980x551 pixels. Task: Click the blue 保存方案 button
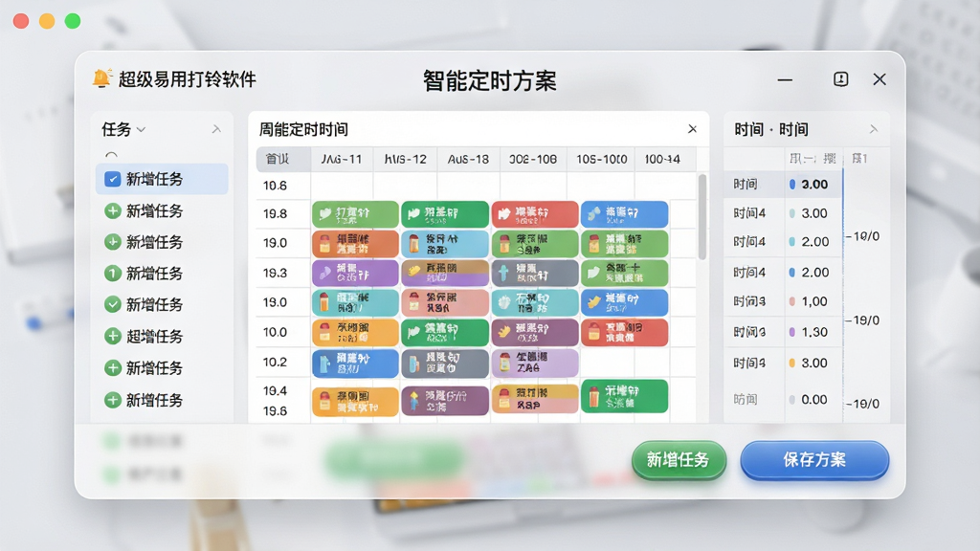pyautogui.click(x=814, y=460)
